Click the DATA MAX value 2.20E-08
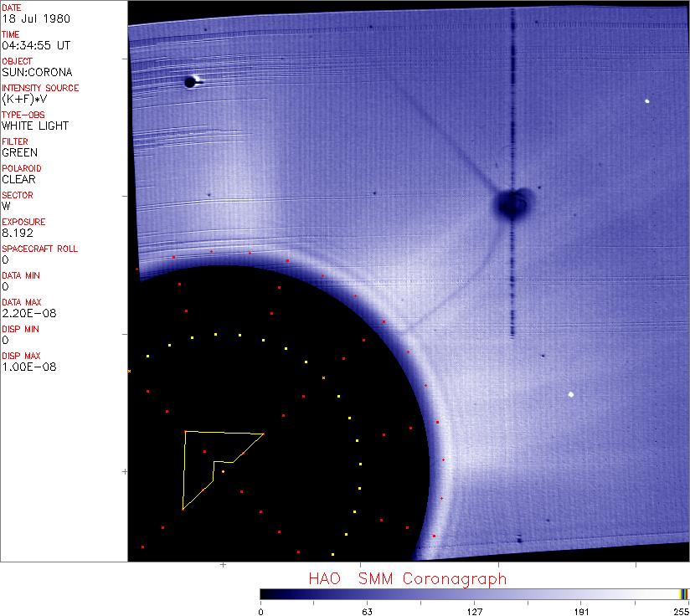This screenshot has width=690, height=616. click(x=25, y=313)
